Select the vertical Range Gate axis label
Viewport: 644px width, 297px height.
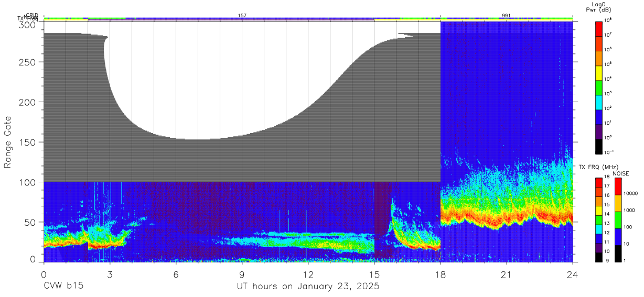pos(8,142)
